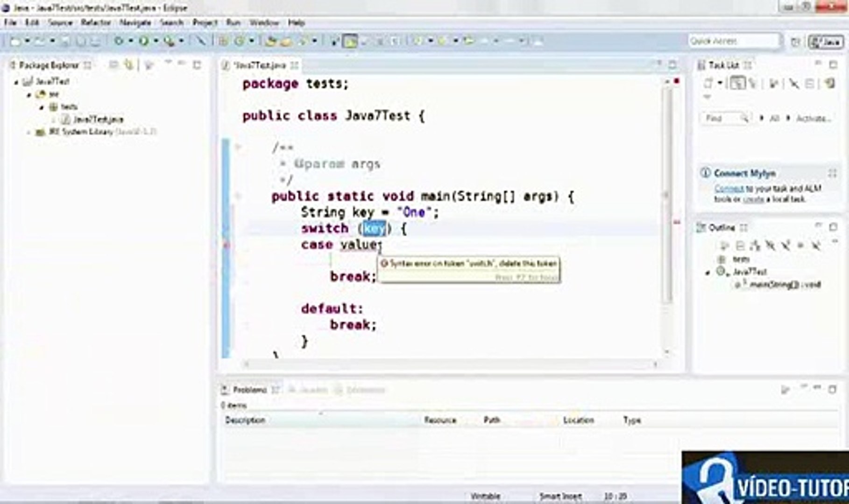Switch to the Javadoc tab
This screenshot has width=849, height=504.
coord(309,390)
